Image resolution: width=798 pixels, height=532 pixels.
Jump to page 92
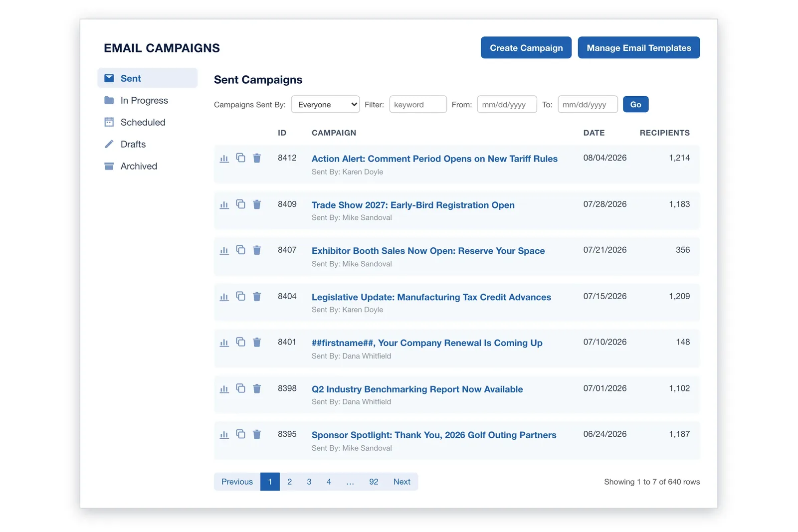374,482
